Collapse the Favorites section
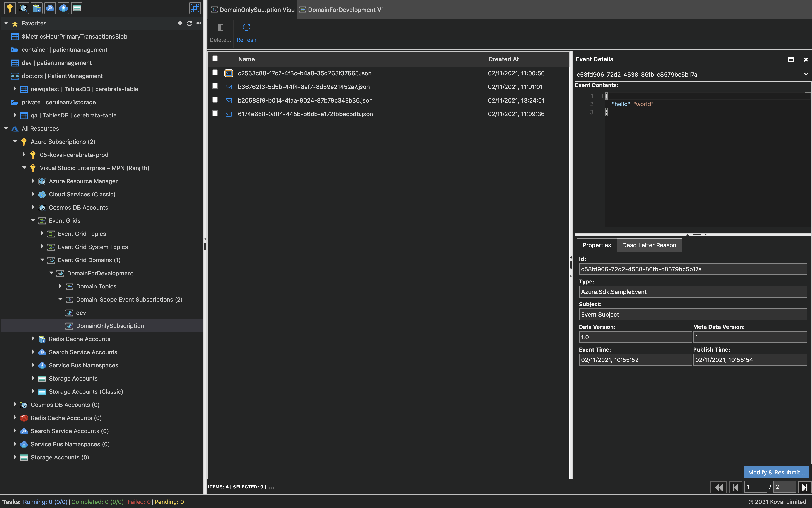812x508 pixels. coord(6,23)
